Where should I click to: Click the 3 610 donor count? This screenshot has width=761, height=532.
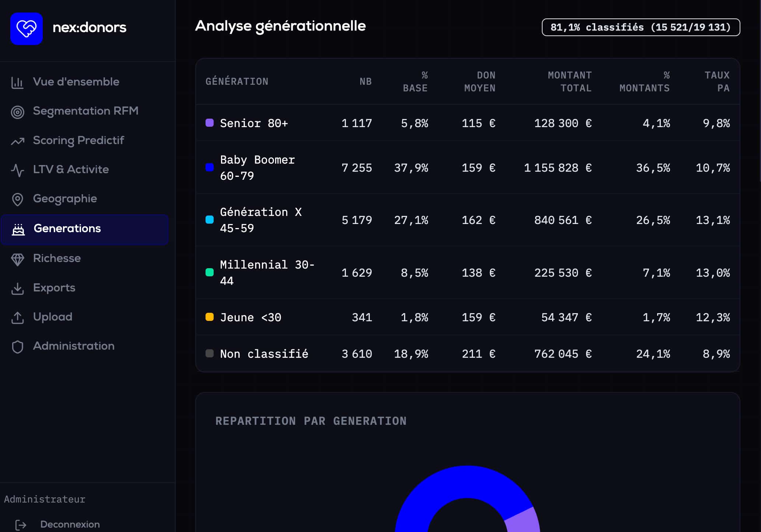[x=357, y=354]
